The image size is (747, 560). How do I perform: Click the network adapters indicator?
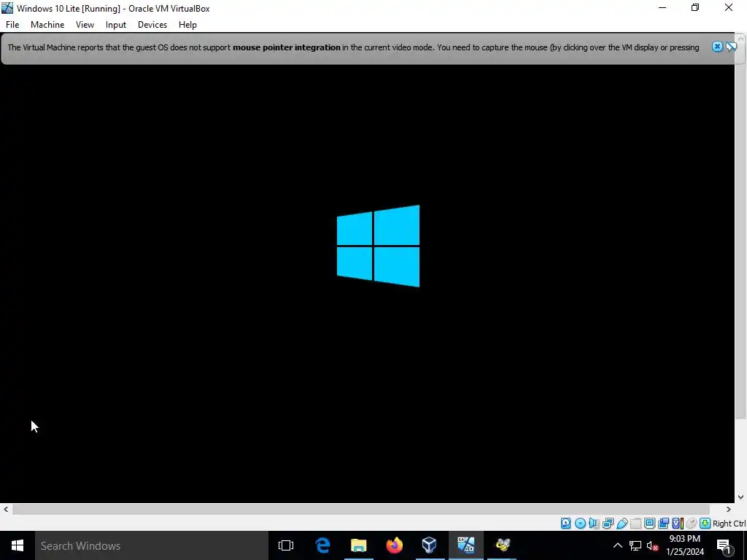[608, 524]
